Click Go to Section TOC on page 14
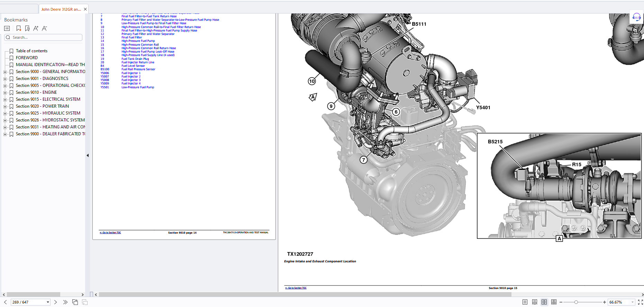 point(110,233)
